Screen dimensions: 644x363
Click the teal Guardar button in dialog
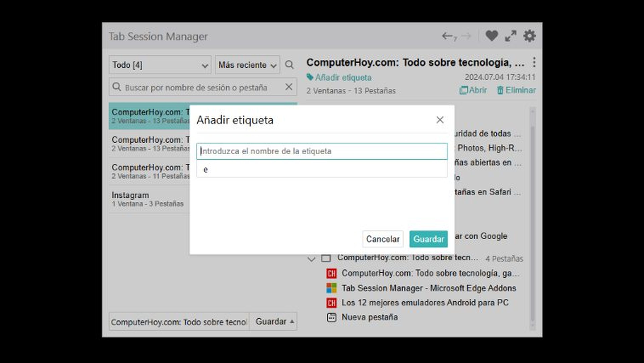point(428,239)
